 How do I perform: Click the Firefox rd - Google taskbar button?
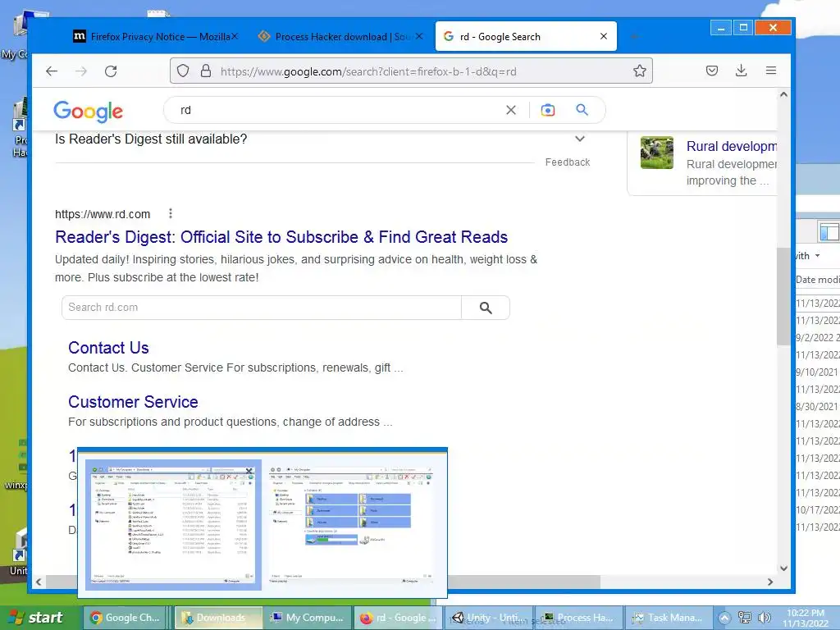coord(398,618)
